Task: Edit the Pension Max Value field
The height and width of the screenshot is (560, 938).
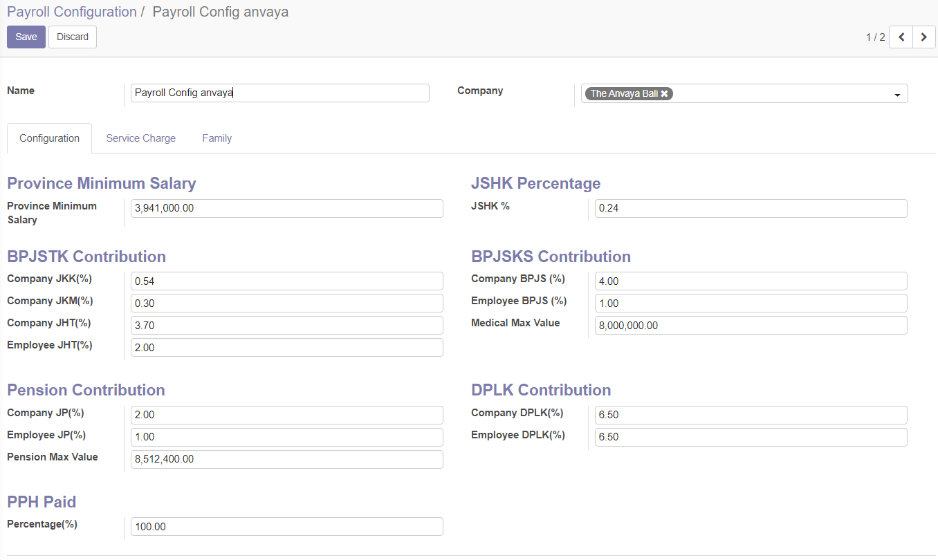Action: [287, 459]
